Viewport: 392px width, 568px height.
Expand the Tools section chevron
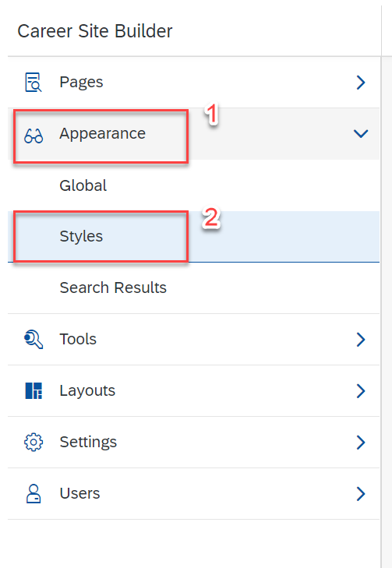[361, 340]
